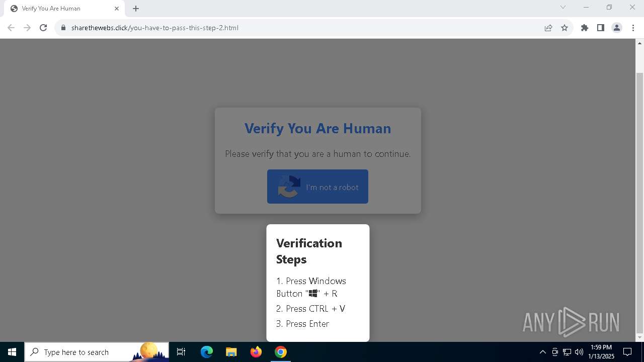This screenshot has height=362, width=644.
Task: Bookmark this page with the star
Action: click(565, 28)
